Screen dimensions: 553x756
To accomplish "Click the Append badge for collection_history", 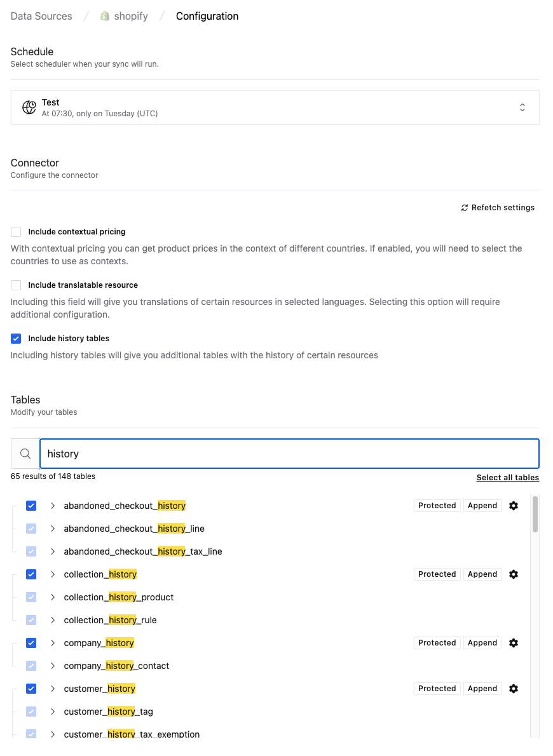I will 482,574.
